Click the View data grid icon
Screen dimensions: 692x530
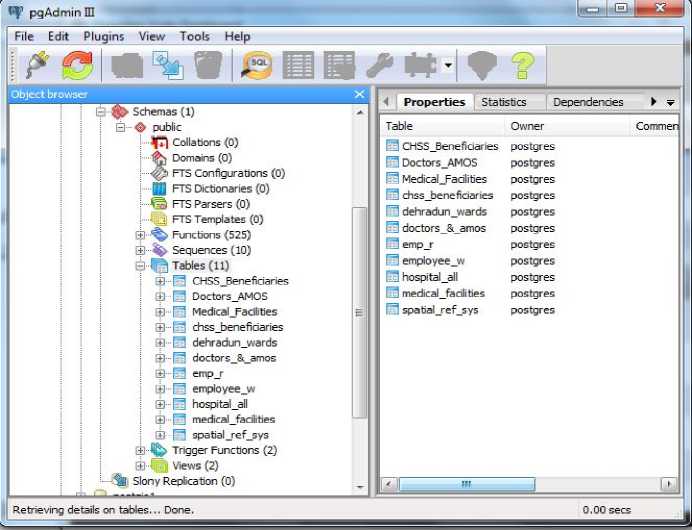point(298,65)
